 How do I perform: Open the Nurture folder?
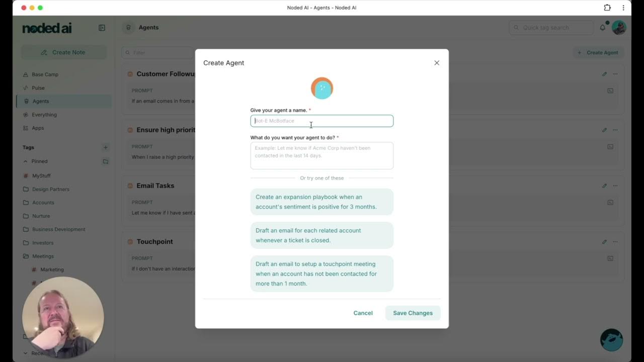coord(41,216)
